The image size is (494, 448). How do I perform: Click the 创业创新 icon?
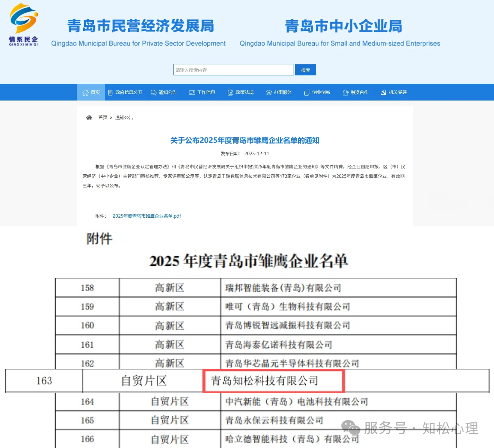click(x=307, y=92)
